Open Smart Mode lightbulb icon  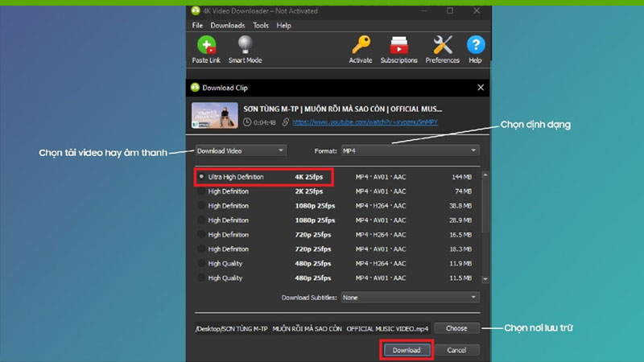246,46
